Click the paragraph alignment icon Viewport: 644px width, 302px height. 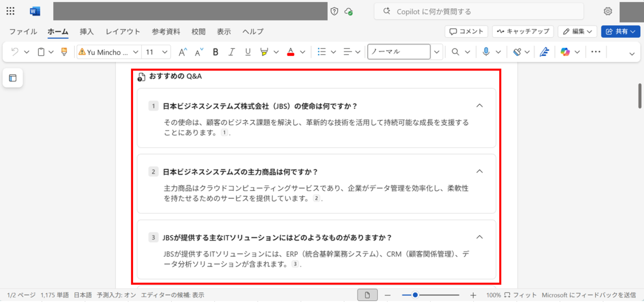pyautogui.click(x=347, y=52)
